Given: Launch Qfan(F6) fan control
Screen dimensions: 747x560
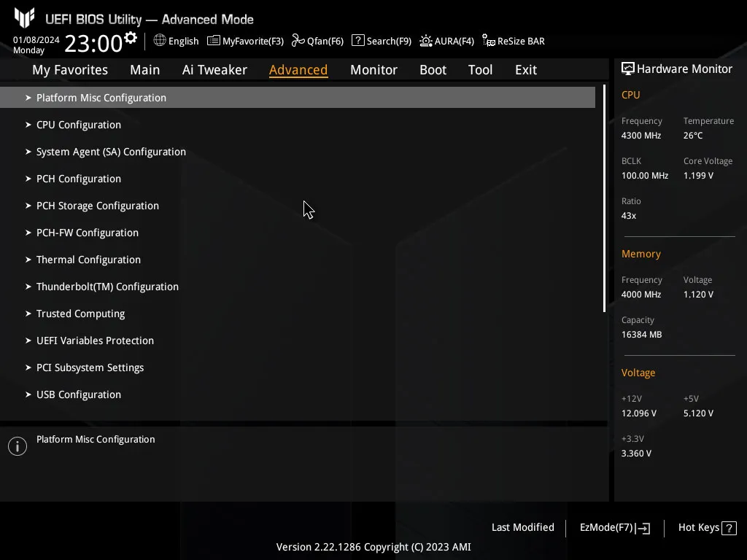Looking at the screenshot, I should (x=317, y=41).
